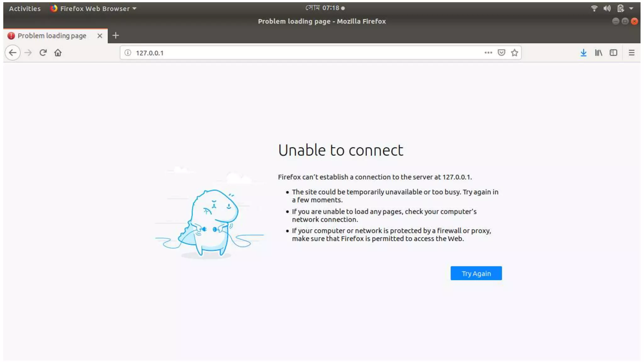Click the forward navigation arrow
This screenshot has height=362, width=644.
coord(28,53)
